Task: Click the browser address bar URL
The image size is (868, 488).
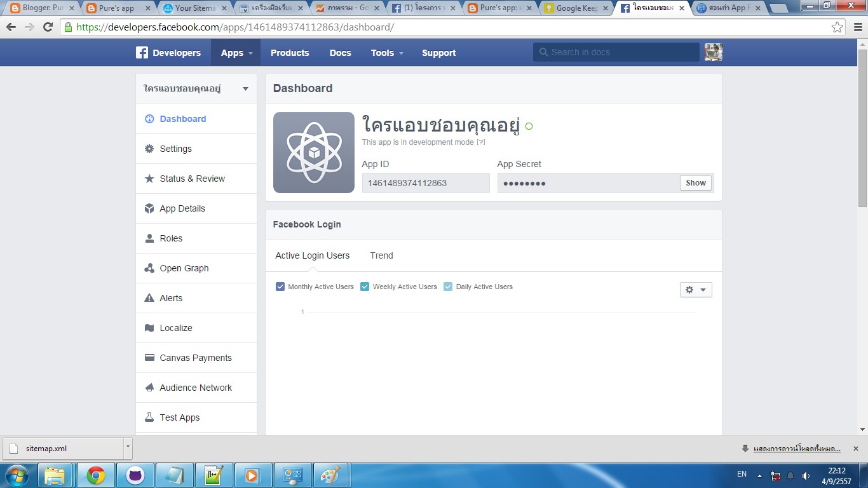Action: coord(234,27)
